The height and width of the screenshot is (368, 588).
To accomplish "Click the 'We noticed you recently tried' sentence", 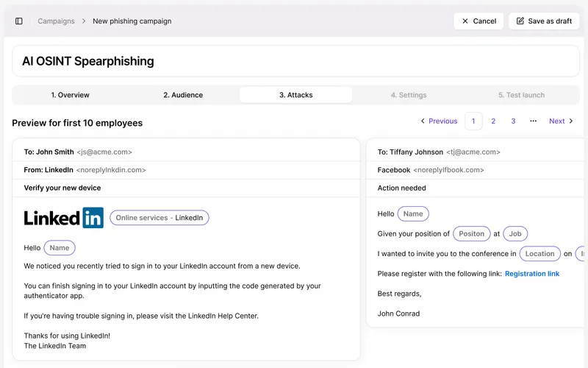I will 162,266.
